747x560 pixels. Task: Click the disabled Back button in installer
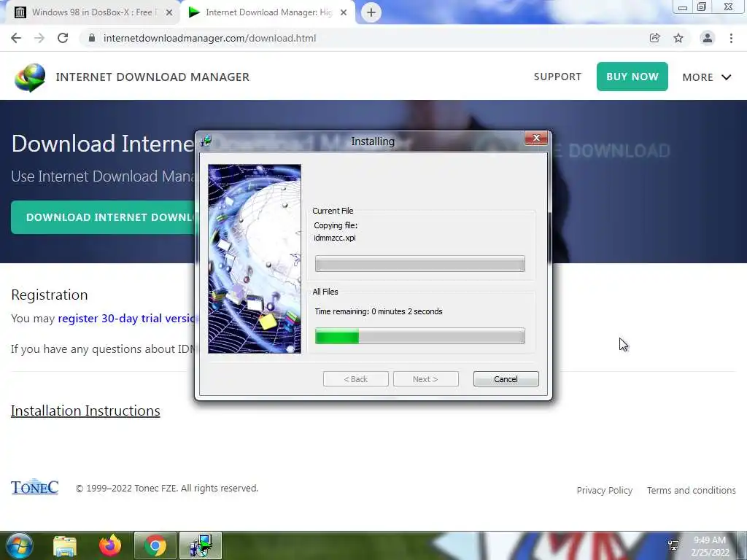click(x=355, y=379)
